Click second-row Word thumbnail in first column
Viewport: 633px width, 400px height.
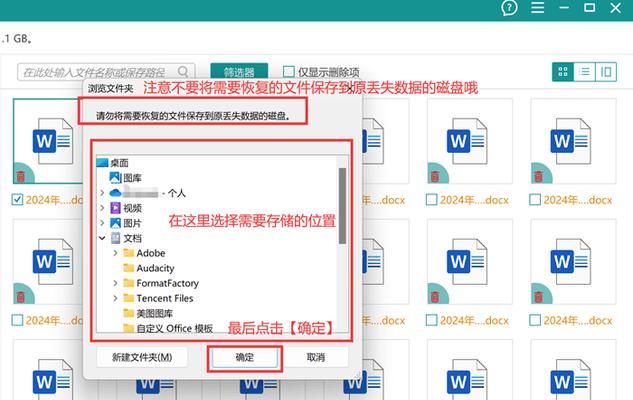[x=52, y=262]
